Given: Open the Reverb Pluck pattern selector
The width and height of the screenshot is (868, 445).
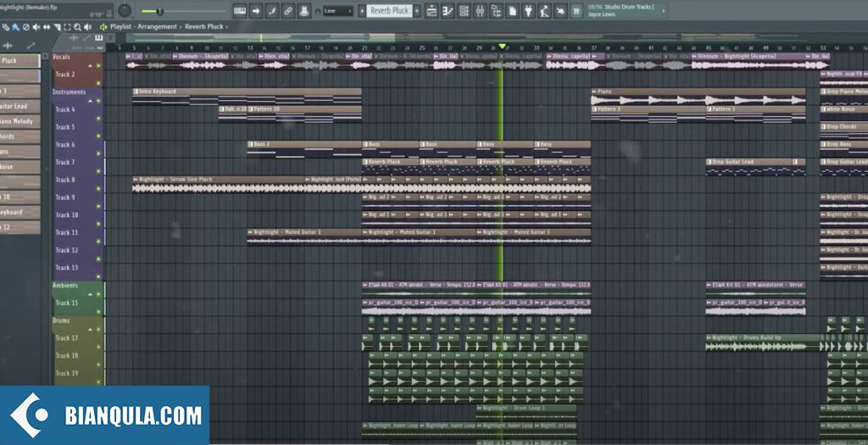Looking at the screenshot, I should pos(389,10).
